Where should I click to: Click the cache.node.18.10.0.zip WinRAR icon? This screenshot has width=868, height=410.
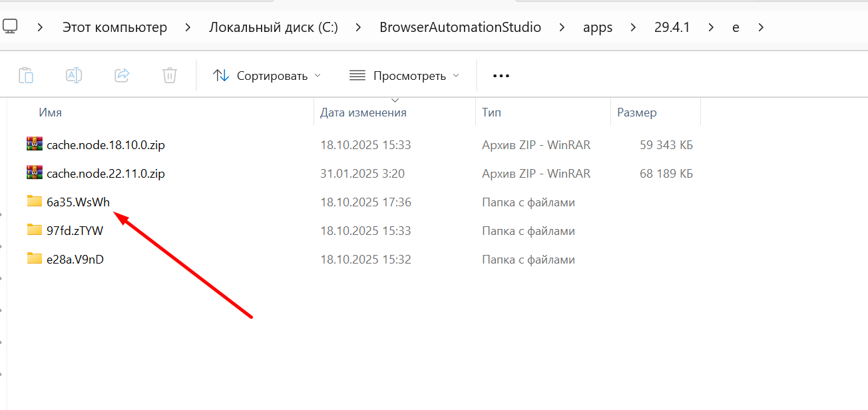[35, 144]
